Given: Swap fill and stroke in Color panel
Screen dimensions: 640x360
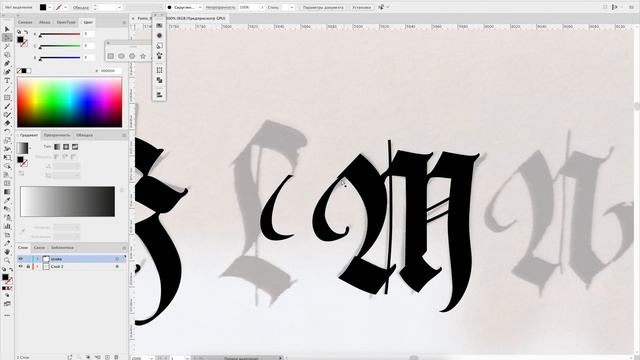Looking at the screenshot, I should point(26,32).
